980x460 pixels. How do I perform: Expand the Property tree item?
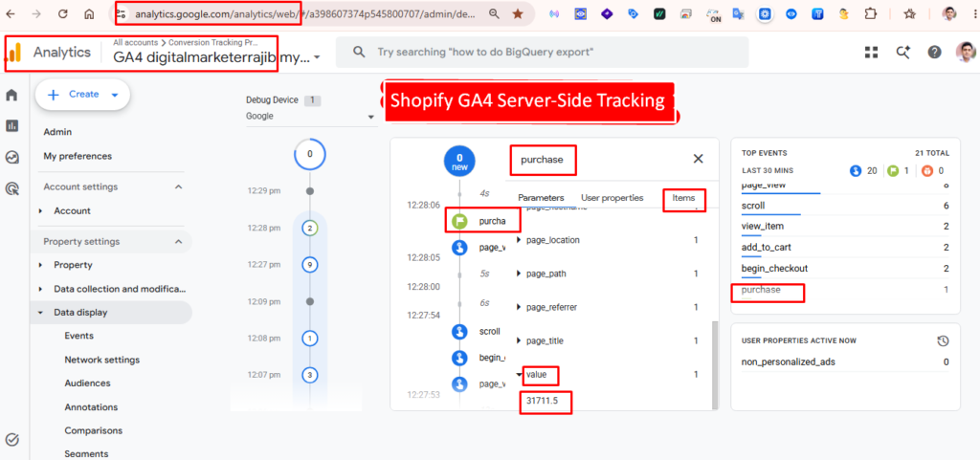tap(40, 265)
